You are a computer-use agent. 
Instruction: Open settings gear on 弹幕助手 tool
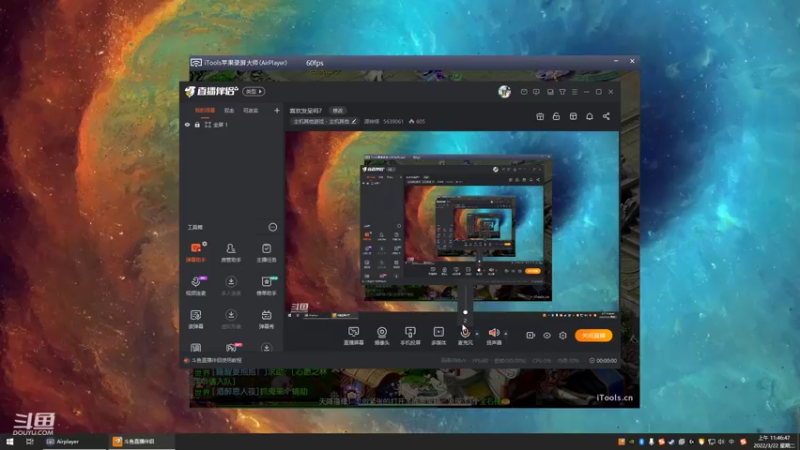point(205,244)
